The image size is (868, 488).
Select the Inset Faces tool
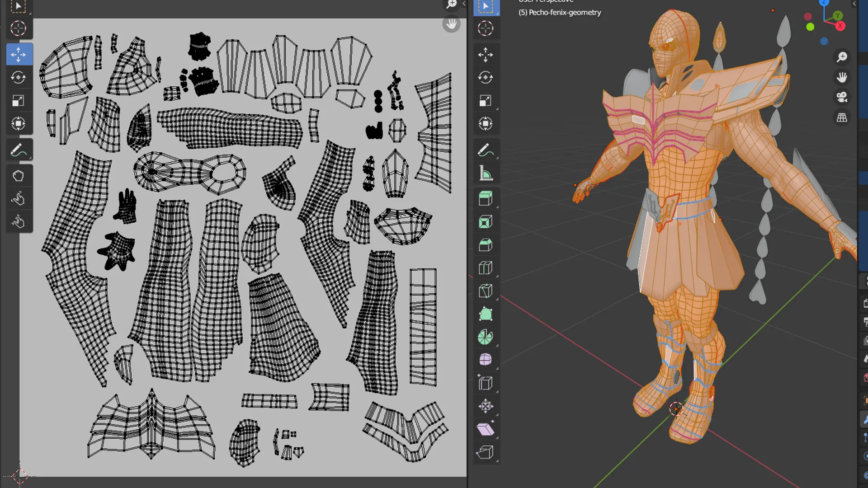pyautogui.click(x=486, y=222)
